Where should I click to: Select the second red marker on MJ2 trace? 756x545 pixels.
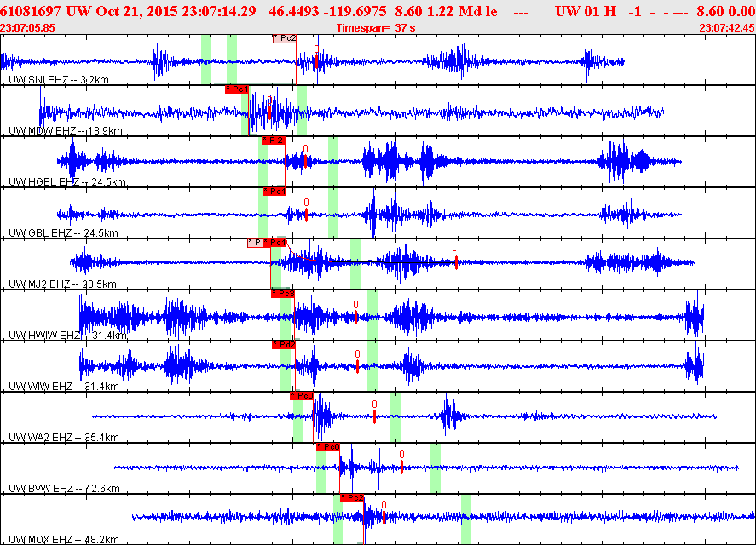[456, 263]
